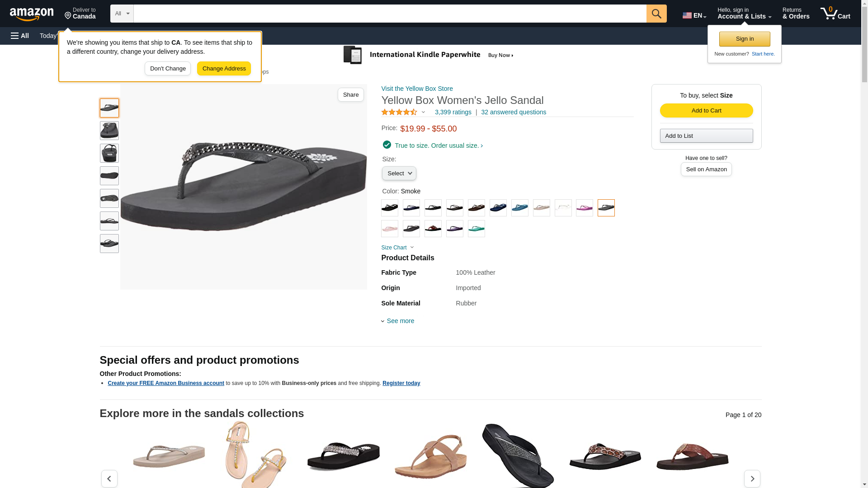This screenshot has width=868, height=488.
Task: Open the shopping cart
Action: (x=835, y=14)
